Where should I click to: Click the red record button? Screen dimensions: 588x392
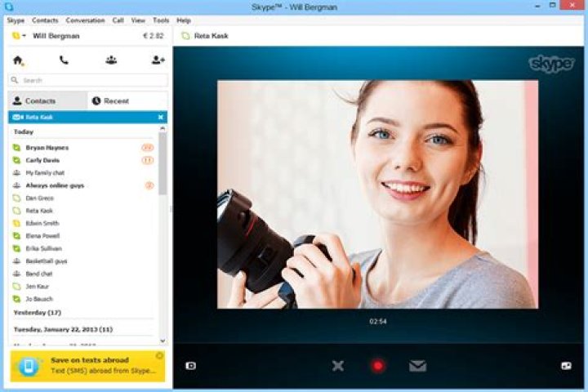click(377, 365)
